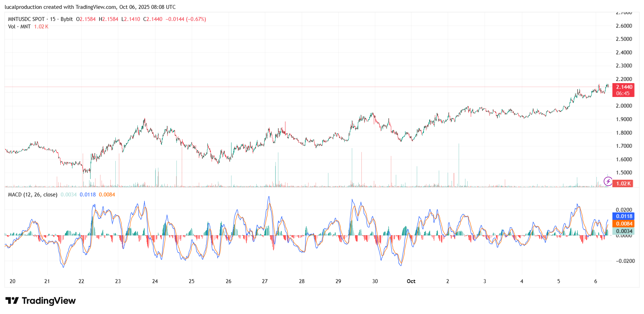Click date 20 on the time axis
This screenshot has width=644, height=314.
[x=12, y=281]
